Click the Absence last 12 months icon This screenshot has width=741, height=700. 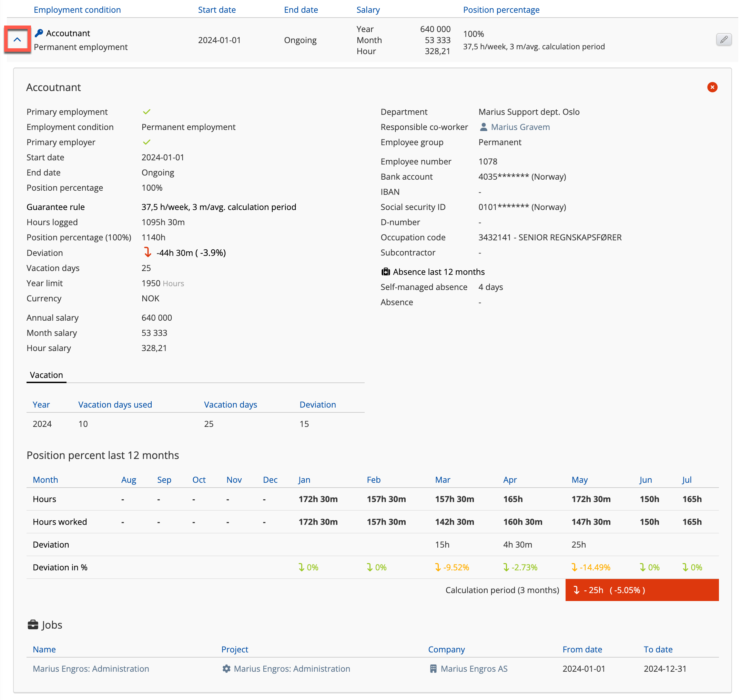(x=386, y=272)
